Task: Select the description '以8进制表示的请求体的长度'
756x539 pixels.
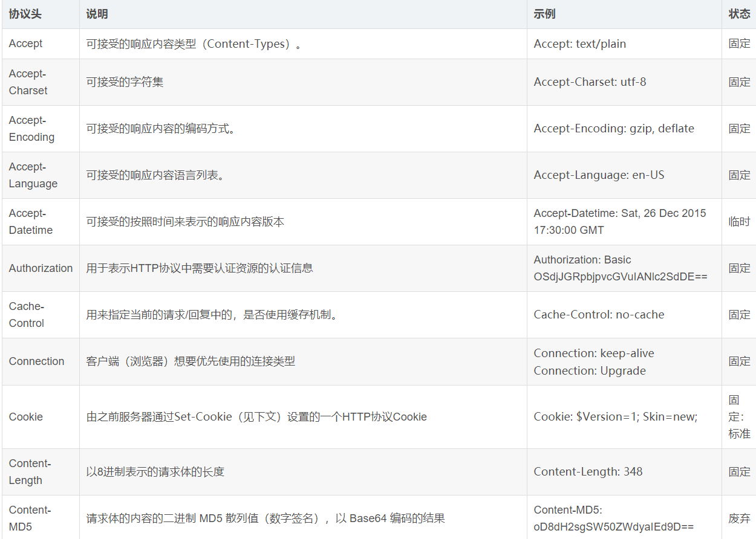Action: coord(155,472)
